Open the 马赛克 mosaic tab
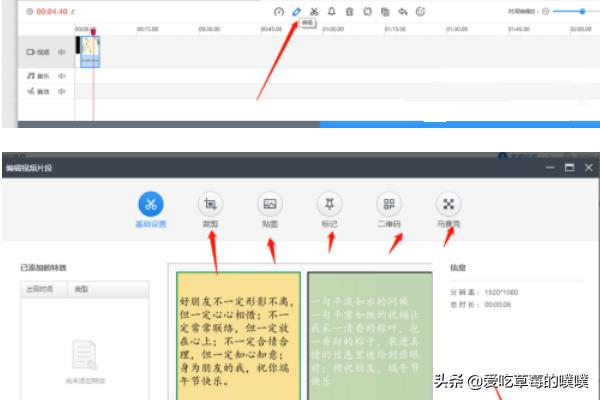The width and height of the screenshot is (600, 400). tap(448, 210)
